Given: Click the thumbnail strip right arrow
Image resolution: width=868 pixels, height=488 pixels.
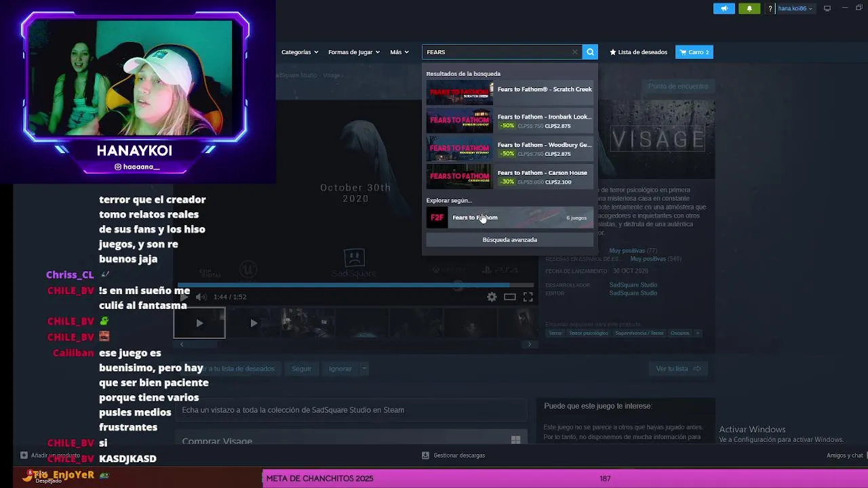Looking at the screenshot, I should tap(530, 344).
